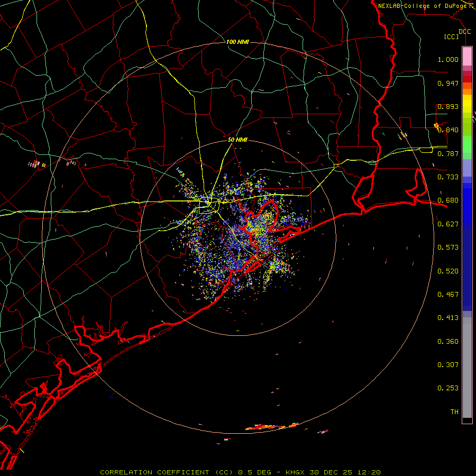Click the 0.253 scale value
The width and height of the screenshot is (476, 476).
click(448, 388)
